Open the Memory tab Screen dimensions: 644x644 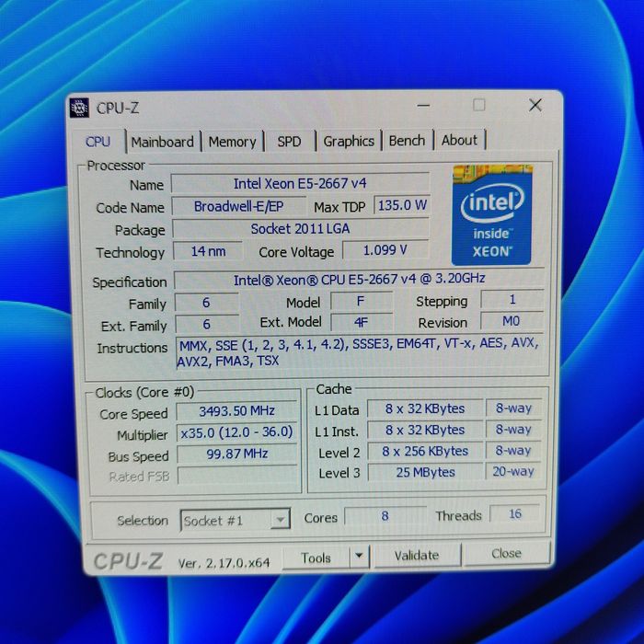coord(232,142)
